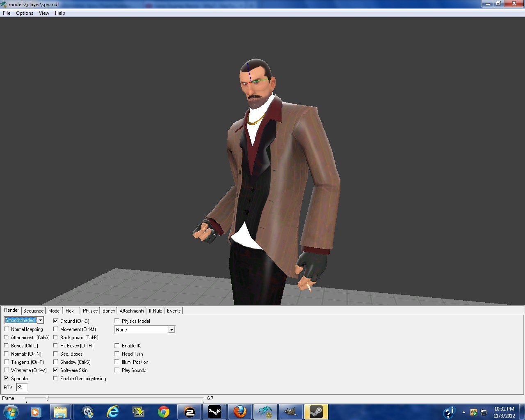
Task: Enable the Wireframe (Ctrl-W) checkbox
Action: tap(7, 370)
